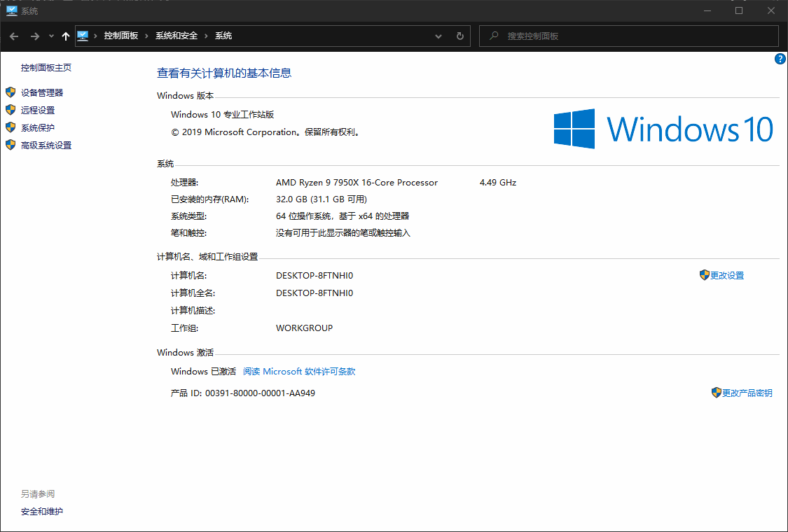
Task: Select 系统和安全 breadcrumb in address bar
Action: click(x=177, y=36)
